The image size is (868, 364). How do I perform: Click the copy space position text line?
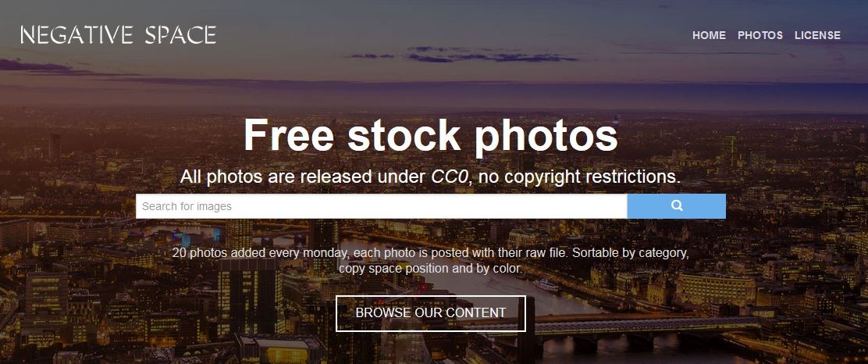pyautogui.click(x=430, y=269)
